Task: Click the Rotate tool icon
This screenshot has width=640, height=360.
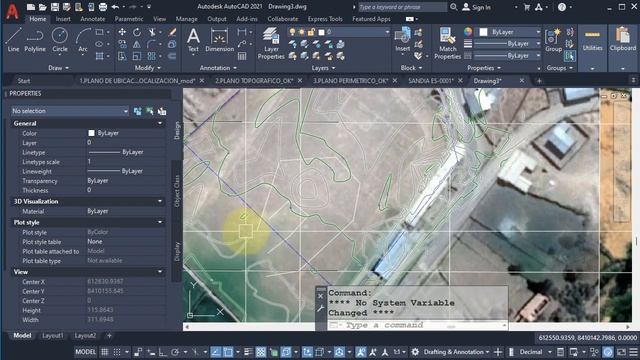Action: 137,32
